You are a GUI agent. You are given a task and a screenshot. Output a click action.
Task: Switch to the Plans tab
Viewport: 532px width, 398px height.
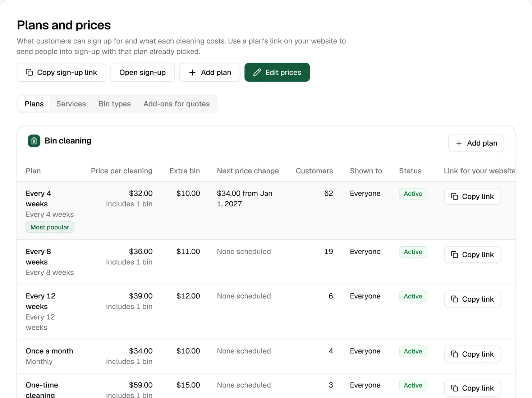click(x=34, y=104)
